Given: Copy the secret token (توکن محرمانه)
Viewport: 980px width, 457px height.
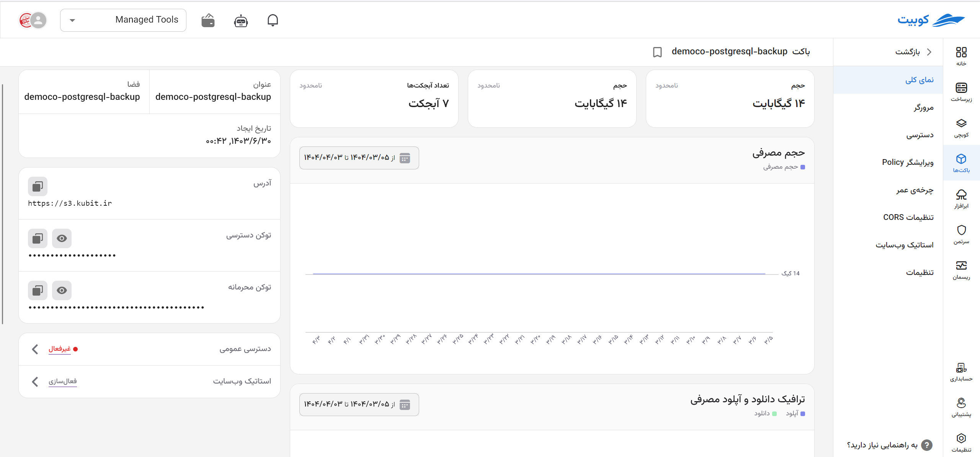Looking at the screenshot, I should (38, 290).
